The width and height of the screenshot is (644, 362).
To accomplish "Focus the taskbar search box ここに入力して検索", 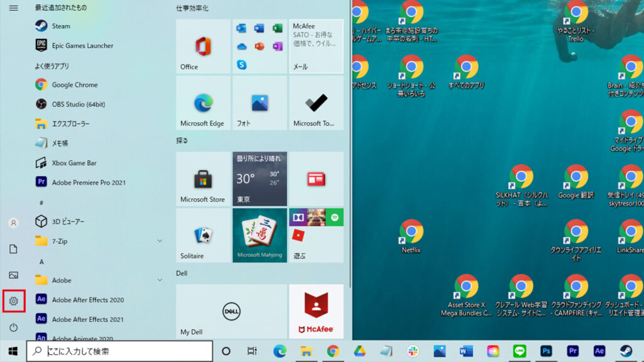I will point(119,351).
